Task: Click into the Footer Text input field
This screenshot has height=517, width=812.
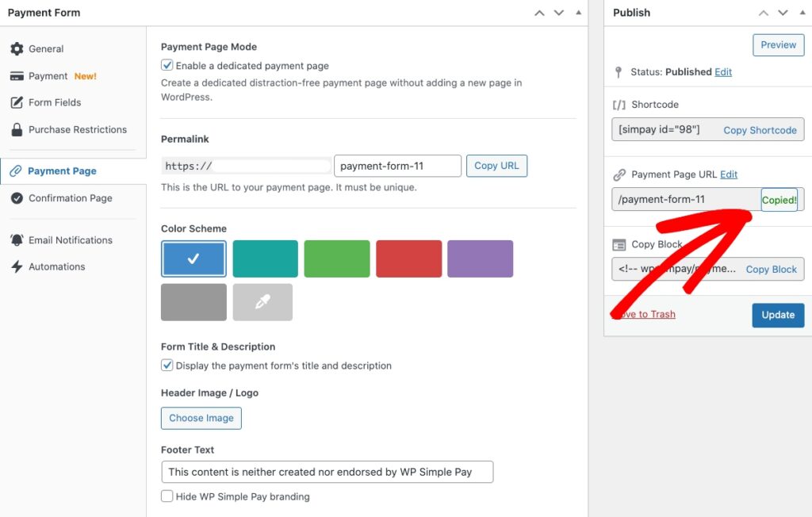Action: pos(327,472)
